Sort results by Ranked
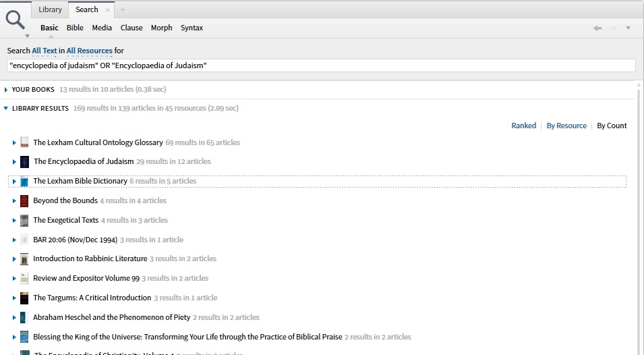 click(524, 126)
